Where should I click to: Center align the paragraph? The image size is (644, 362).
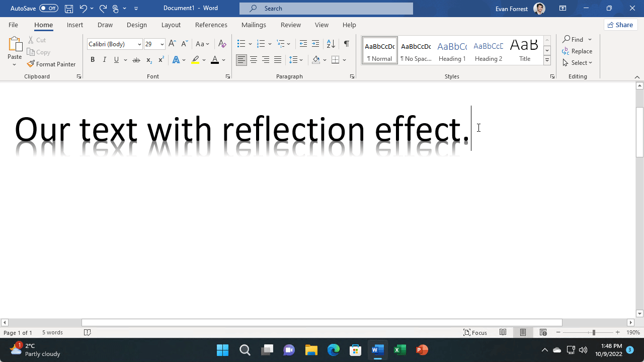pos(254,60)
